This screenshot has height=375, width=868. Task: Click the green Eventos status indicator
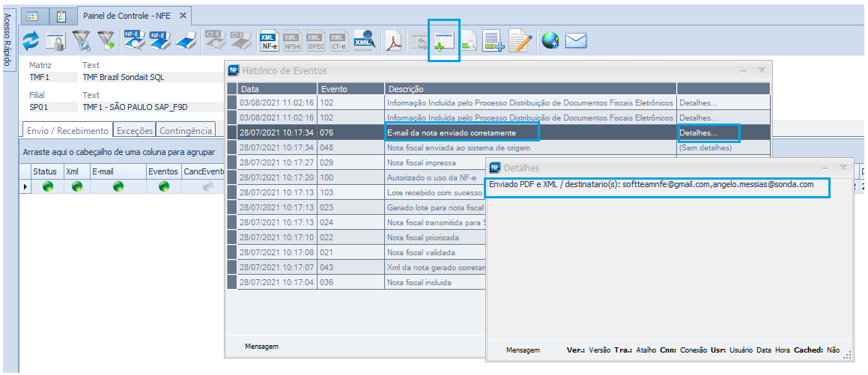pyautogui.click(x=163, y=186)
